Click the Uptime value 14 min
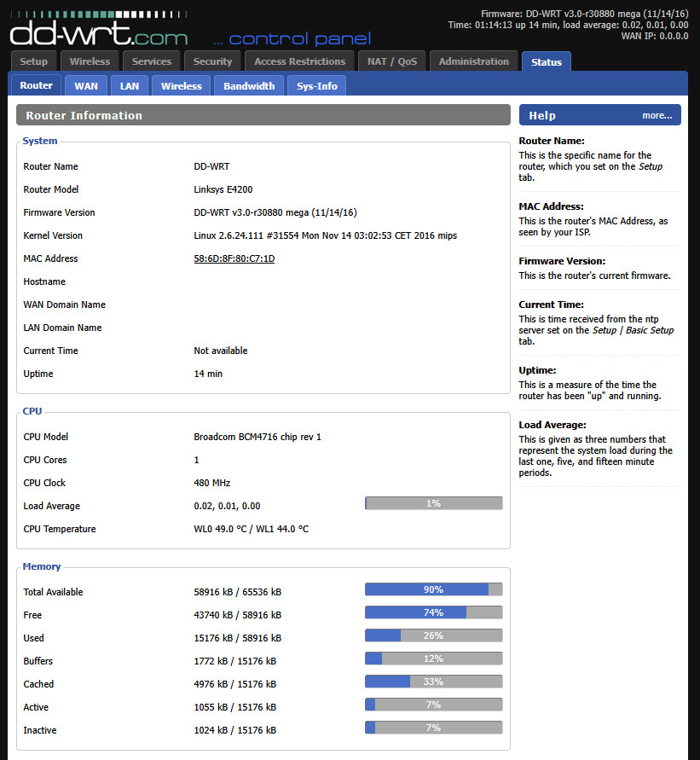This screenshot has width=700, height=760. 208,374
